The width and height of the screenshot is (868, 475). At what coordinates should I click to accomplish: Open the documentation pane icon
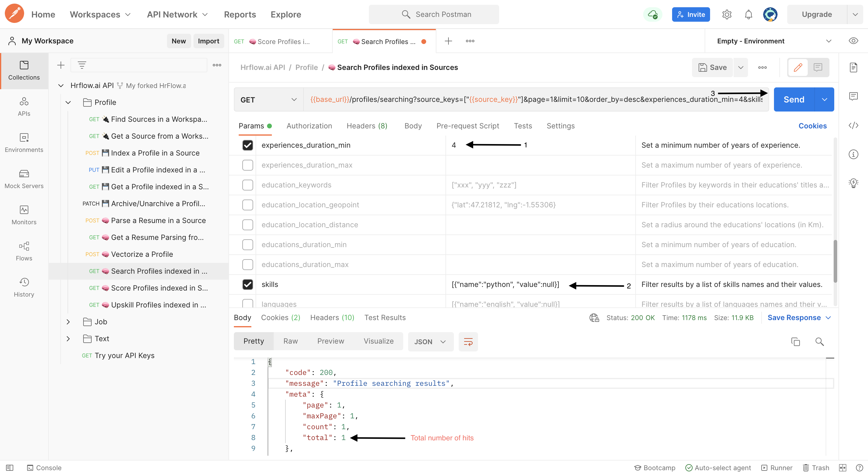(x=853, y=68)
